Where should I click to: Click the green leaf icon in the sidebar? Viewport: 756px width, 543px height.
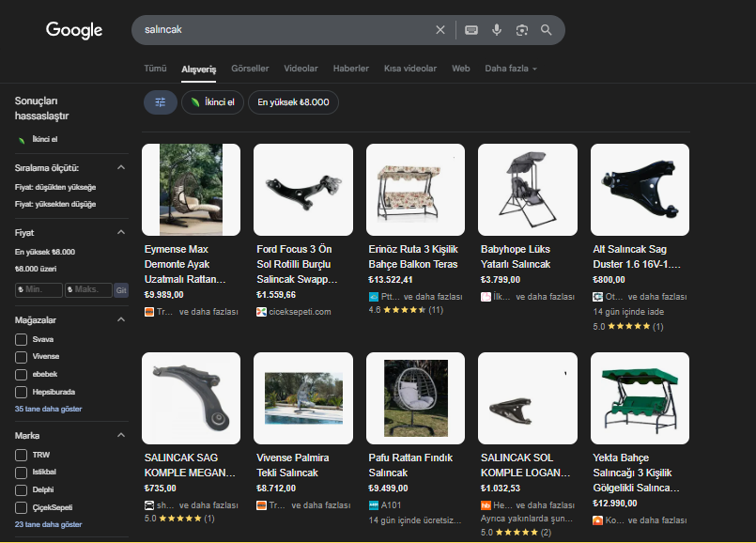(22, 140)
